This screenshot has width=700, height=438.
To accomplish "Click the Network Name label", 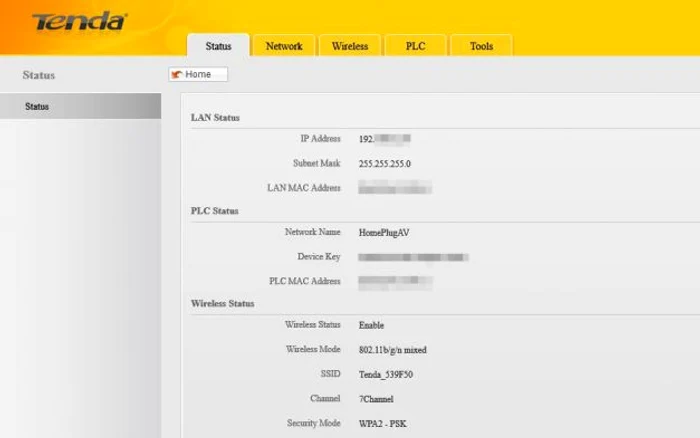I will (312, 232).
